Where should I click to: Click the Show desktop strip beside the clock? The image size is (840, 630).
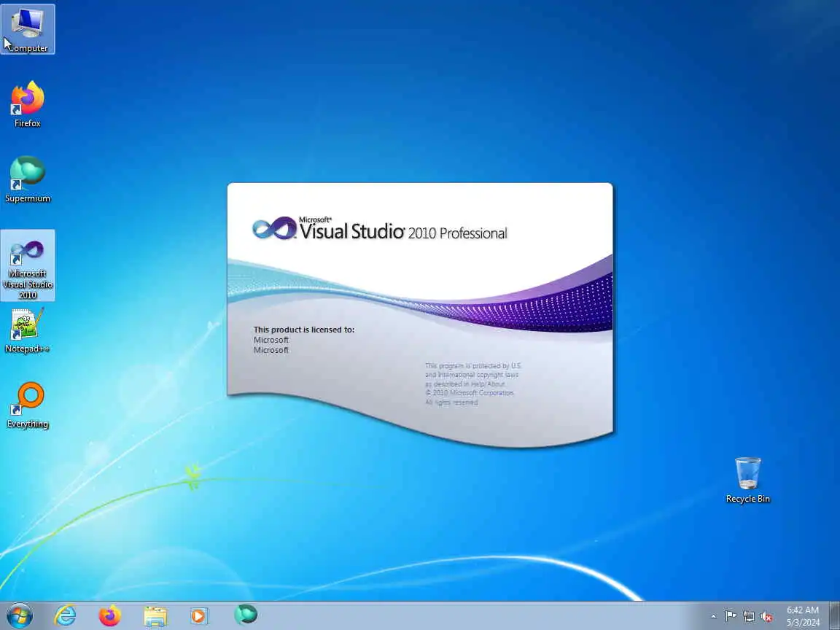[x=835, y=616]
